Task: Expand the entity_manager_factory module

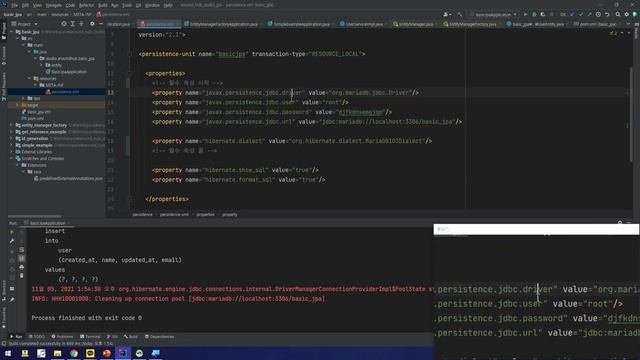Action: pyautogui.click(x=12, y=125)
